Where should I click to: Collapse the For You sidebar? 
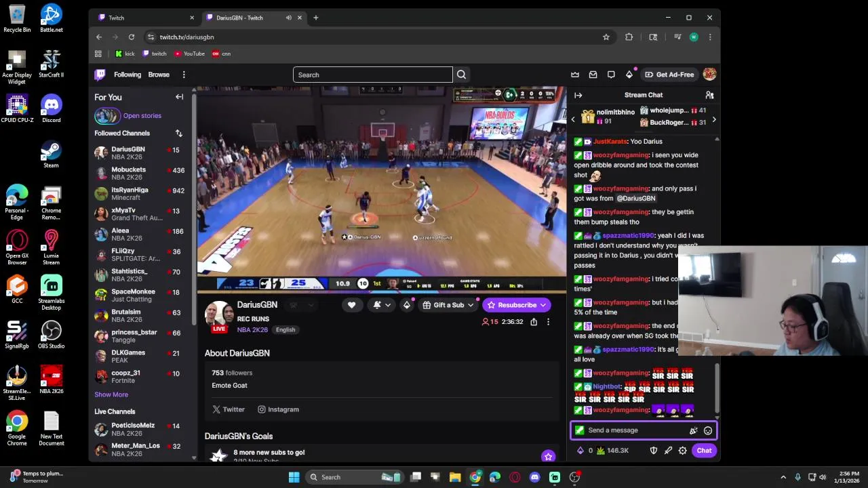point(180,97)
